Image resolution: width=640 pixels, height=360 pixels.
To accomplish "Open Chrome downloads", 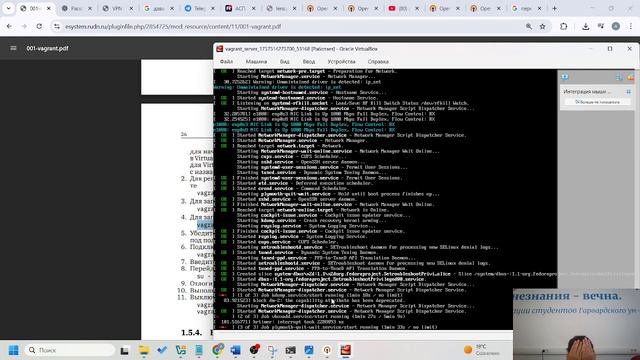I will click(585, 26).
